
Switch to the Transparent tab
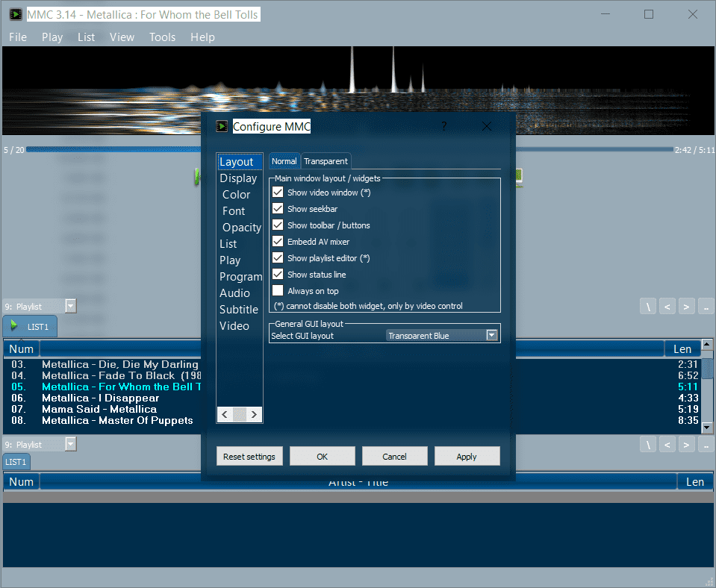tap(326, 161)
